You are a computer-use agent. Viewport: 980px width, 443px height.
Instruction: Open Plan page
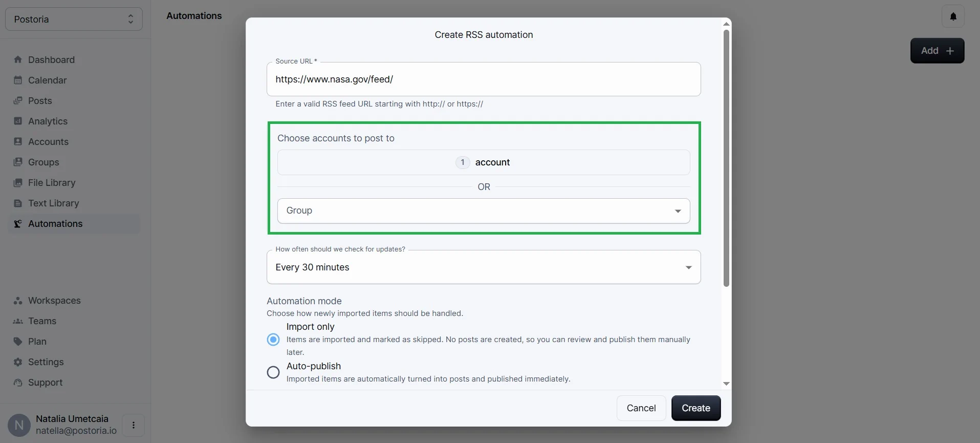[74, 342]
